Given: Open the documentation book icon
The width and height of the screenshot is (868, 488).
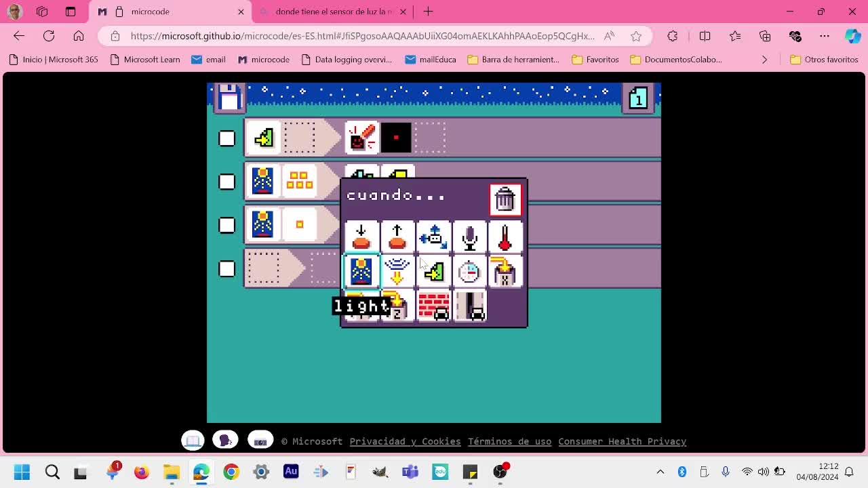Looking at the screenshot, I should tap(193, 441).
